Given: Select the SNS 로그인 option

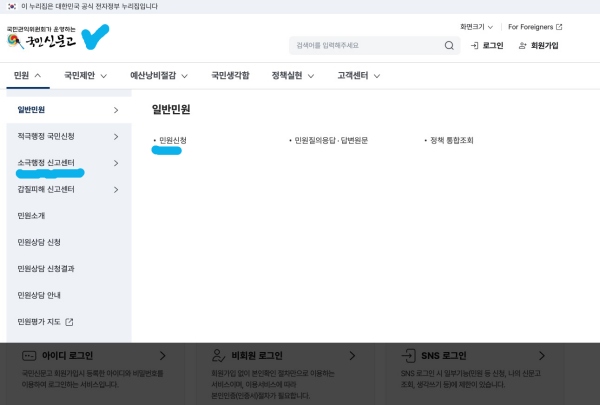Looking at the screenshot, I should click(474, 374).
